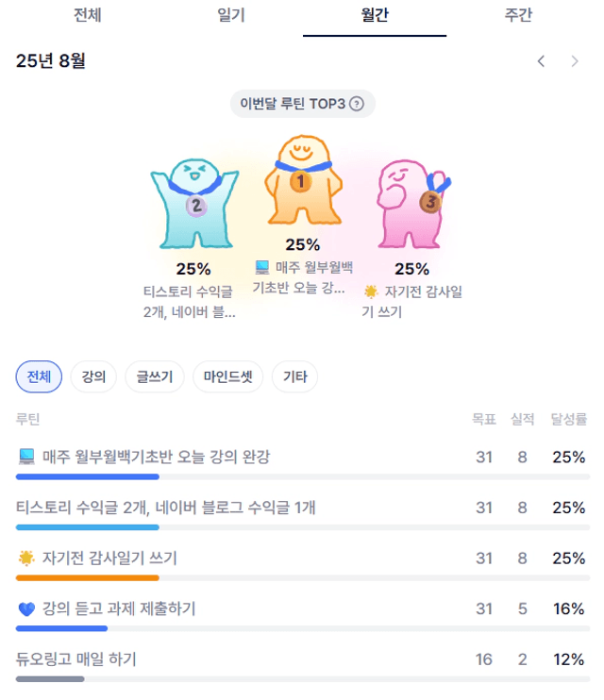Select the 기타 category filter chip

[x=294, y=376]
